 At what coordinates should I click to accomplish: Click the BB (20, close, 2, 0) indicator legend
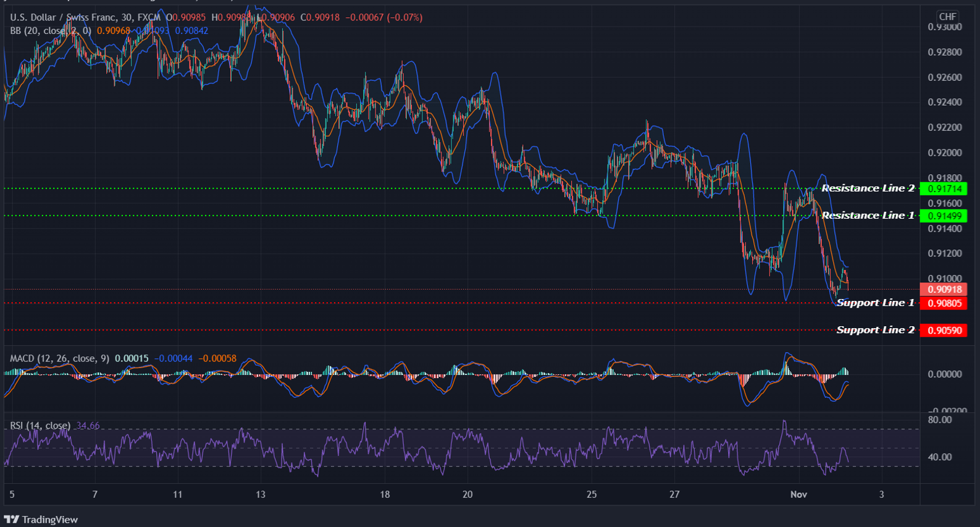pos(51,30)
